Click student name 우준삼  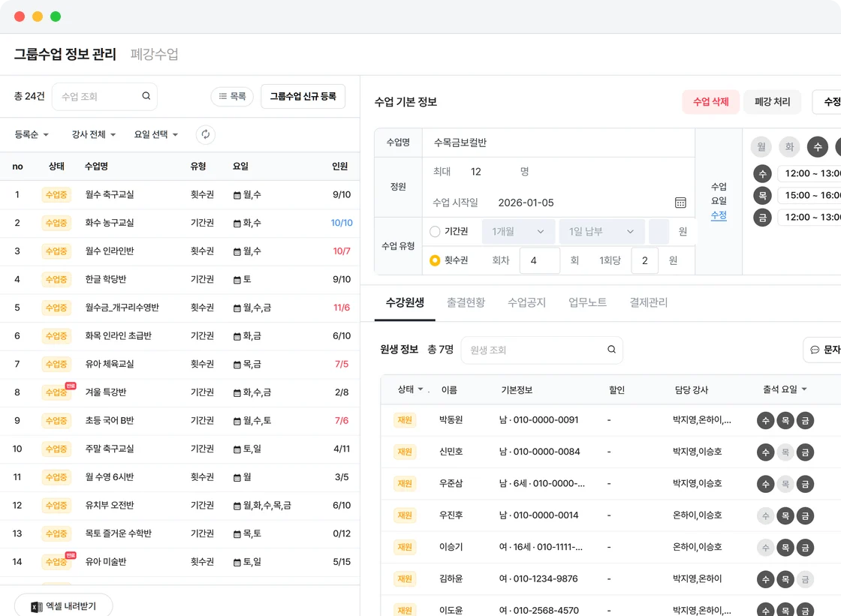tap(451, 484)
